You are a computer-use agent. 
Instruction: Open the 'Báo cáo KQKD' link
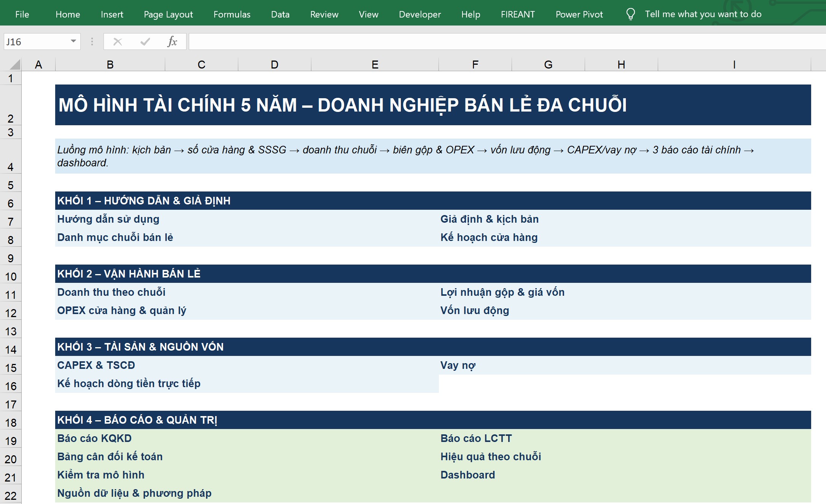94,439
